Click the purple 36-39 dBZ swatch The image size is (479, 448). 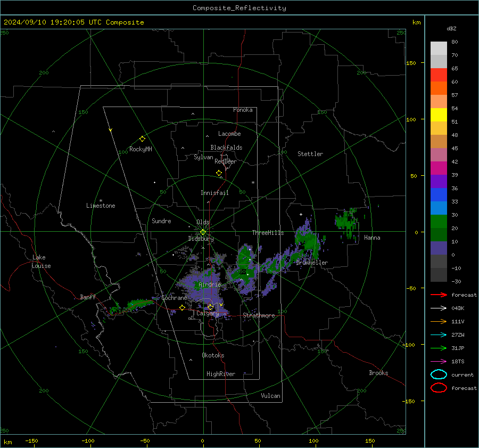pyautogui.click(x=439, y=182)
